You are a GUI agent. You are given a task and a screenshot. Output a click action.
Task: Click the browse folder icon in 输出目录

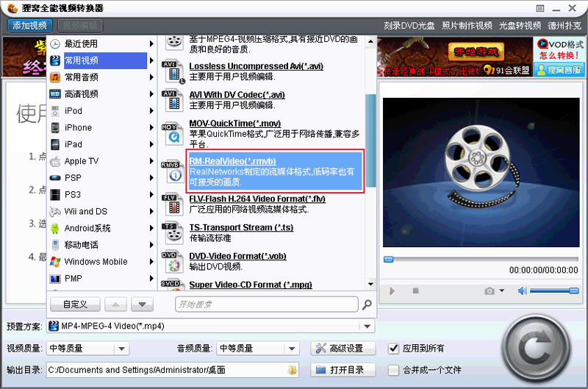click(293, 370)
